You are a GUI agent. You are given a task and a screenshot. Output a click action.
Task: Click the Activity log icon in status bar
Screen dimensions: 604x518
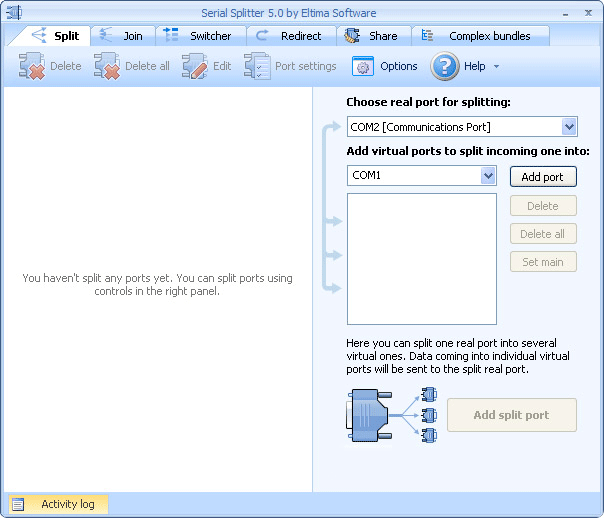(18, 505)
